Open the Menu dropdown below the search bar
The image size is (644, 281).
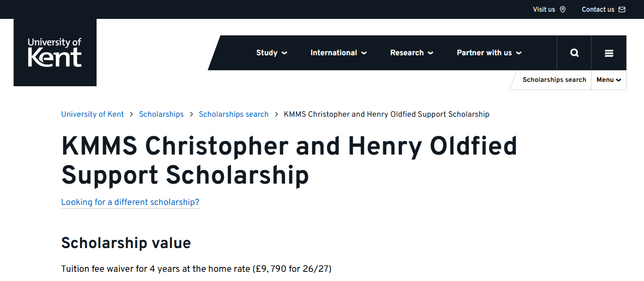coord(608,79)
